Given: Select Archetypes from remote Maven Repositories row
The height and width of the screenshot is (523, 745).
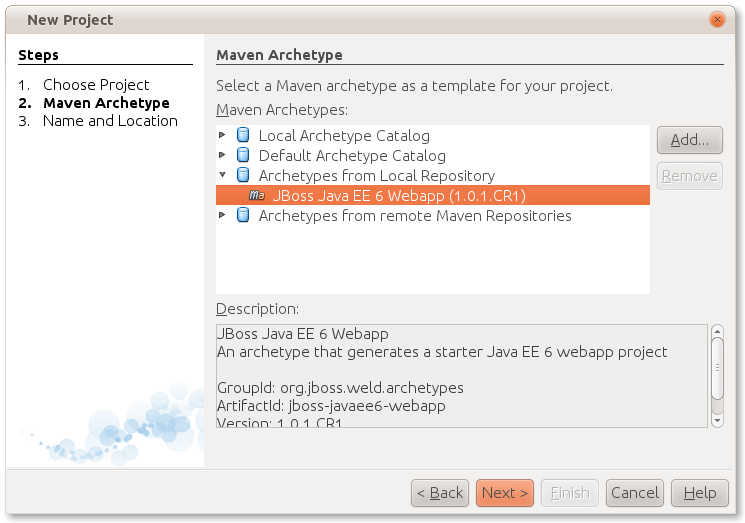Looking at the screenshot, I should 433,215.
